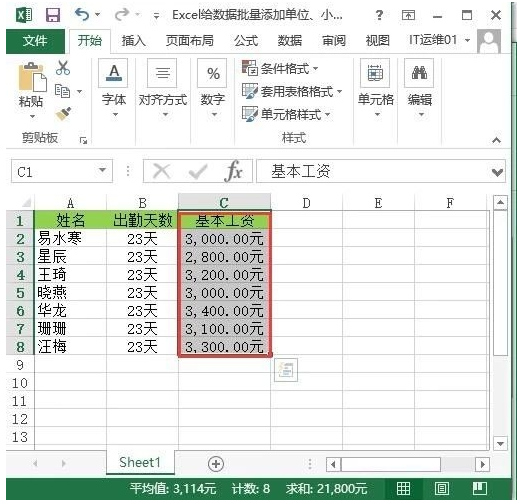Image resolution: width=523 pixels, height=500 pixels.
Task: Open the 文件 tab
Action: point(35,41)
